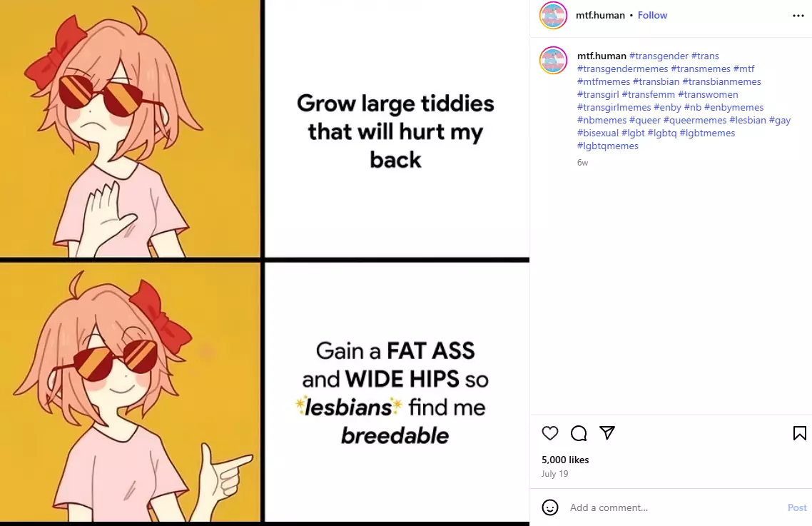Click the mtf.human avatar in the header
The height and width of the screenshot is (526, 812).
click(x=553, y=15)
